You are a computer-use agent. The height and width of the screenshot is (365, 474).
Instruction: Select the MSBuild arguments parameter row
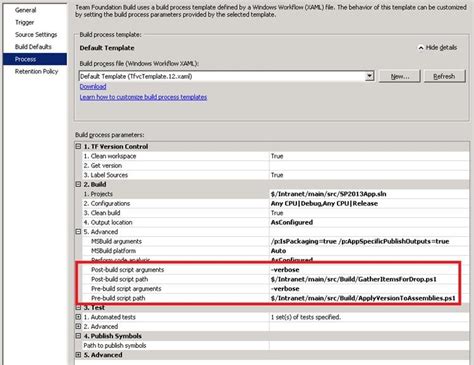pyautogui.click(x=275, y=241)
